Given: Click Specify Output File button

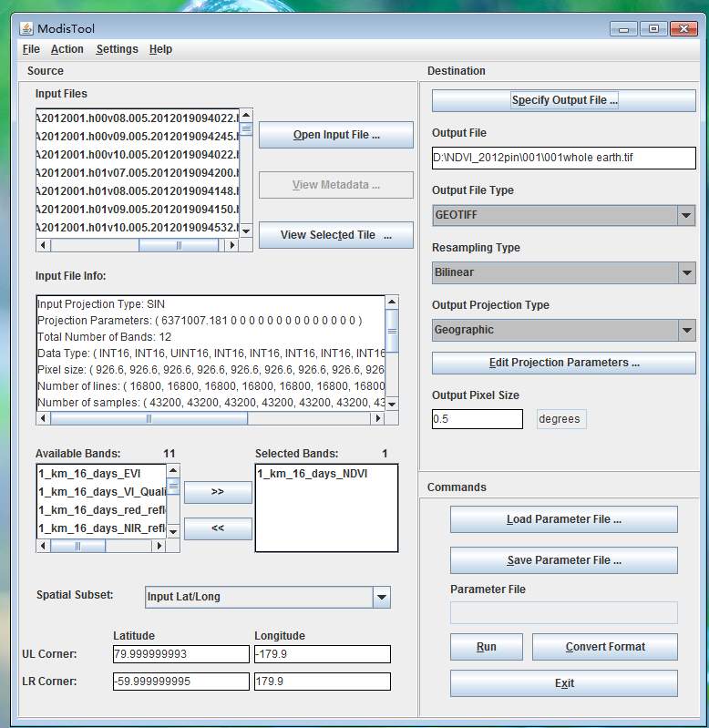Looking at the screenshot, I should tap(564, 100).
